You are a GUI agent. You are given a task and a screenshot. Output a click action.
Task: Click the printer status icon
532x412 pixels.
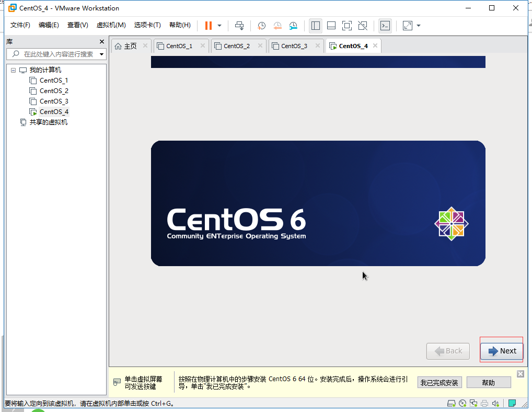tap(484, 404)
